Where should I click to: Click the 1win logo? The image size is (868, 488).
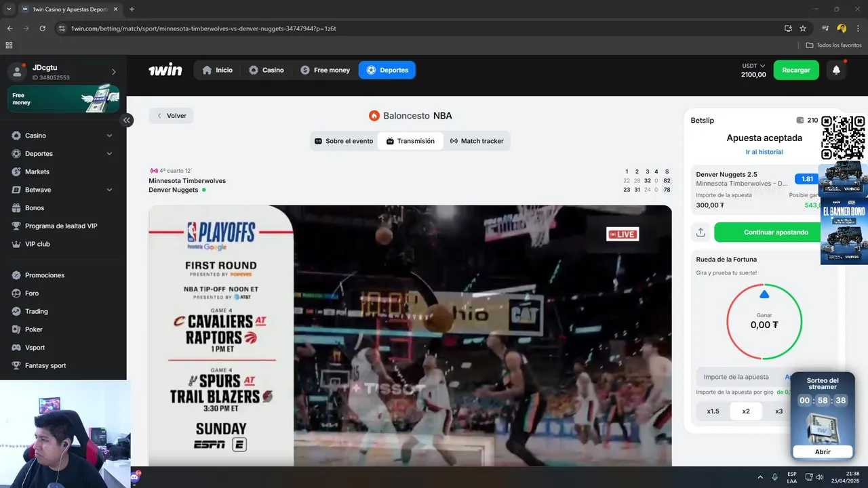click(x=165, y=70)
